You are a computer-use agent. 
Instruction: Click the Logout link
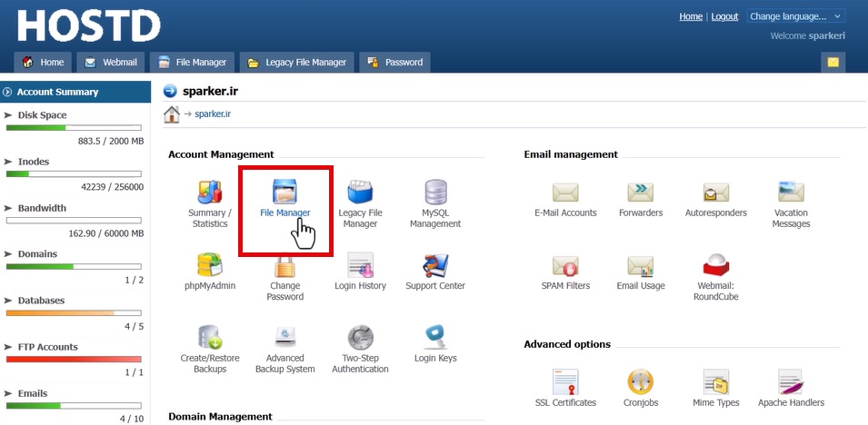[x=724, y=16]
